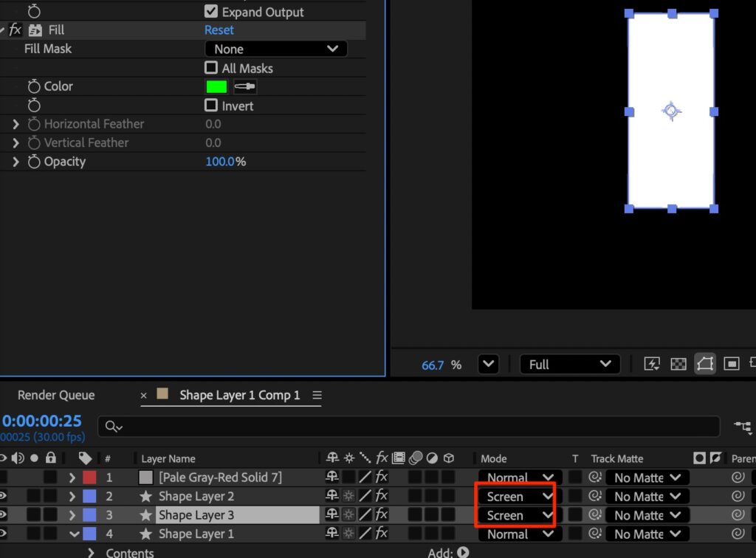Screen dimensions: 756x558
Task: Open the Shape Layer 1 Comp 1 panel menu
Action: pyautogui.click(x=317, y=395)
